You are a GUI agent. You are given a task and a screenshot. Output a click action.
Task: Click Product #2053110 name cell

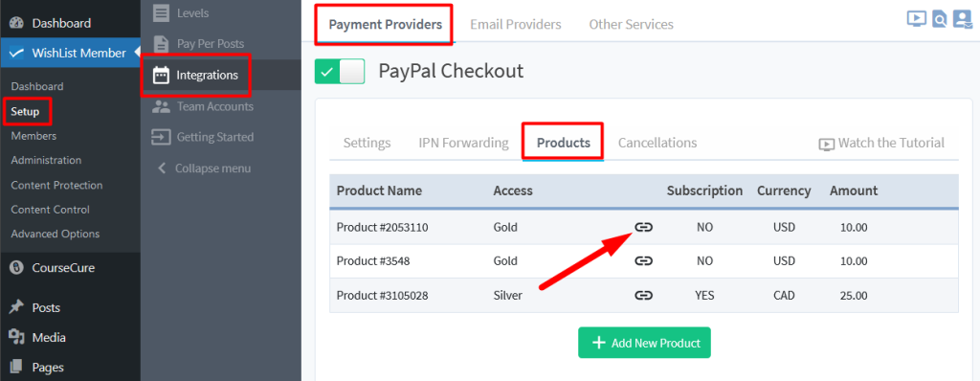pyautogui.click(x=383, y=228)
